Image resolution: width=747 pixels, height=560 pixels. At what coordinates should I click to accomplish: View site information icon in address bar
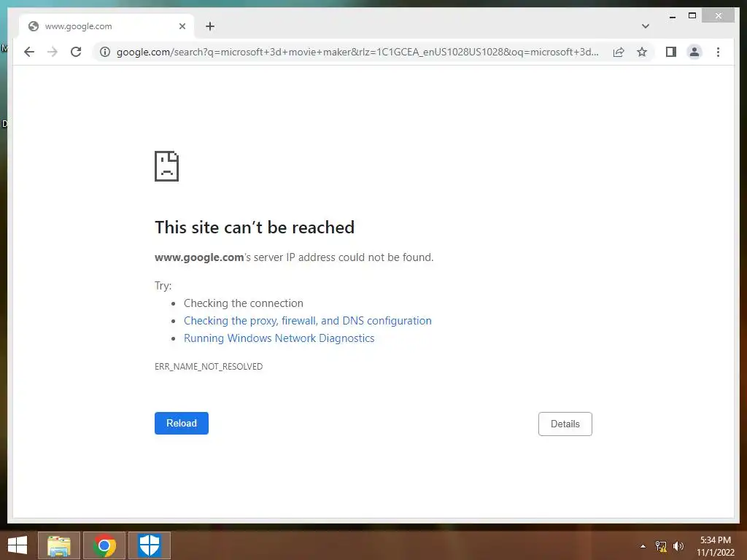coord(105,52)
